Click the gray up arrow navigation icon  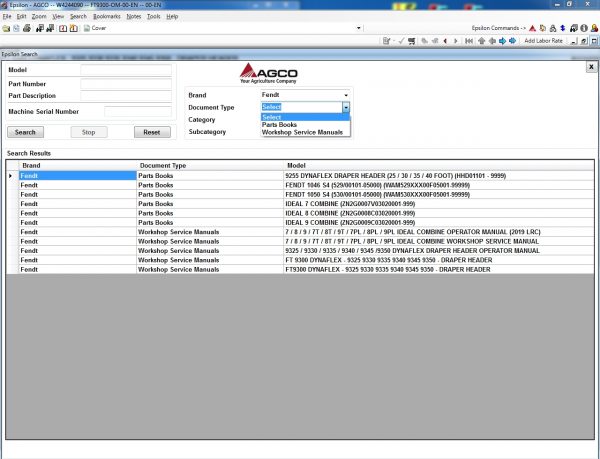click(x=482, y=41)
